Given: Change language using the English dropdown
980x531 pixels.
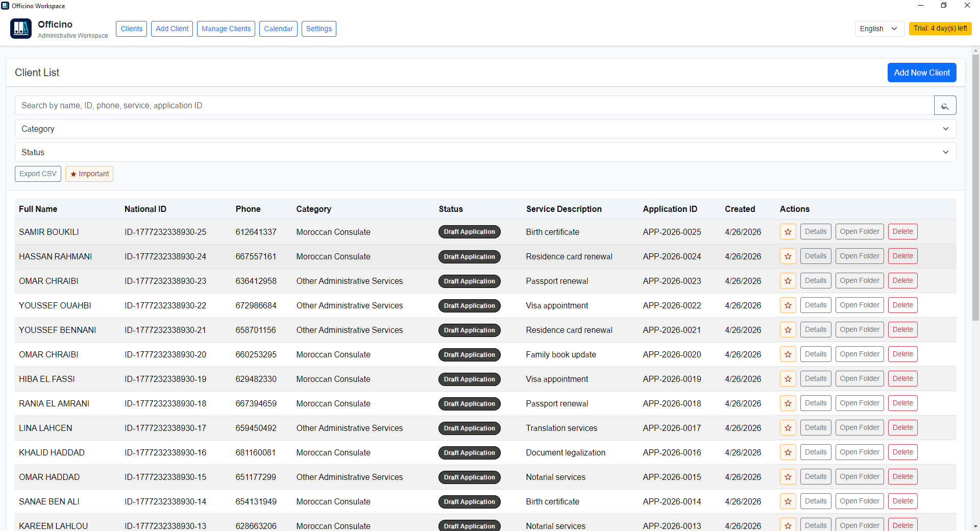Looking at the screenshot, I should (x=879, y=29).
